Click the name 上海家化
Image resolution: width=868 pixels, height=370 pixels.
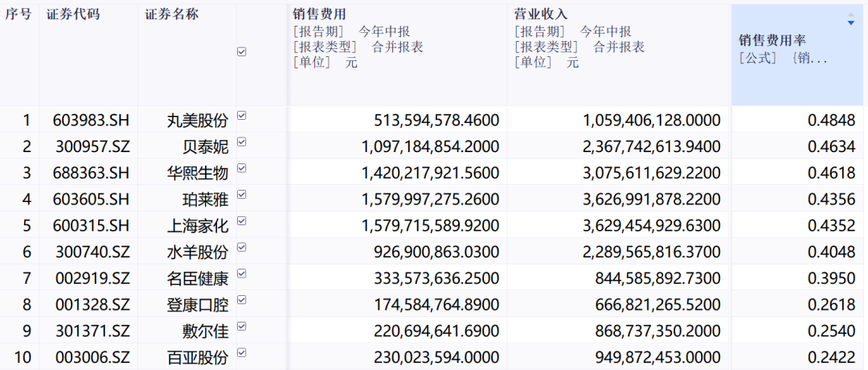pos(198,226)
